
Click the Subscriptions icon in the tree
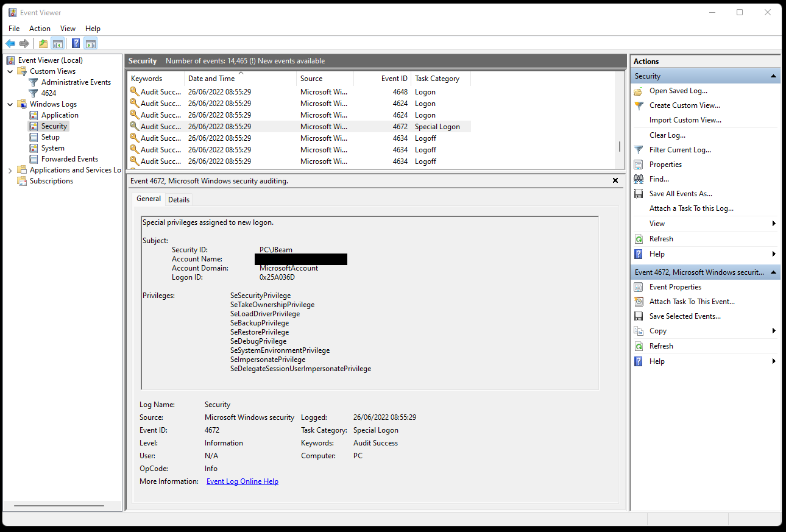22,181
